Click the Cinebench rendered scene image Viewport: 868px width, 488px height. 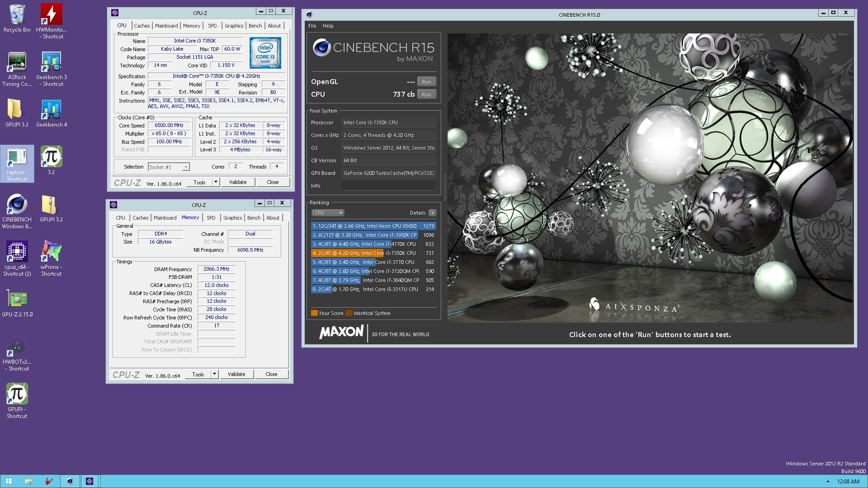(x=650, y=178)
